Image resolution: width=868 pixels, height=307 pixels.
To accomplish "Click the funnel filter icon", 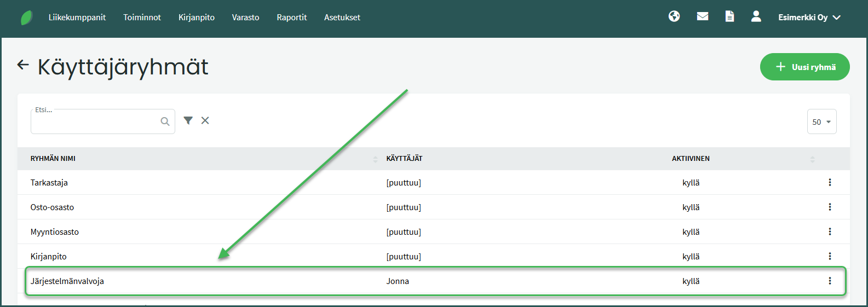I will coord(188,120).
